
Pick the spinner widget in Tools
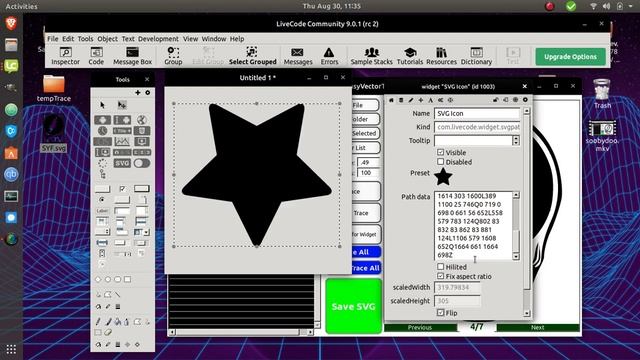click(x=102, y=163)
